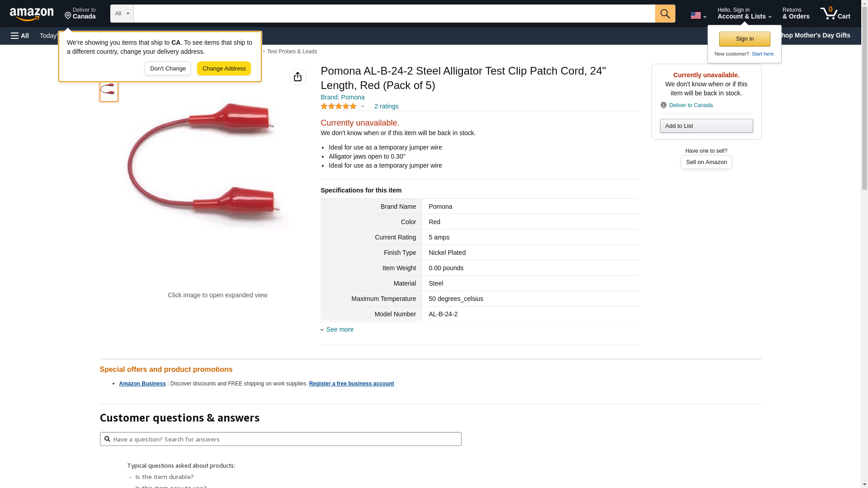Click the five-star rating icons
Image resolution: width=868 pixels, height=488 pixels.
point(339,106)
